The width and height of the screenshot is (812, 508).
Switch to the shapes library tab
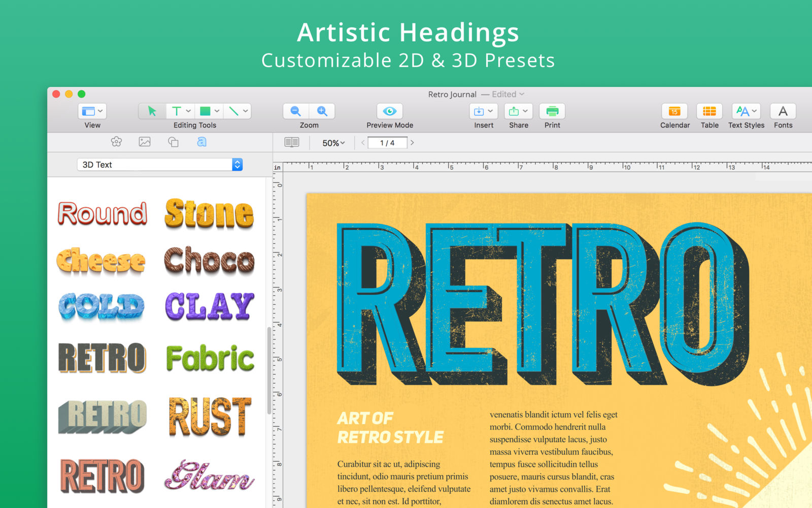click(173, 142)
